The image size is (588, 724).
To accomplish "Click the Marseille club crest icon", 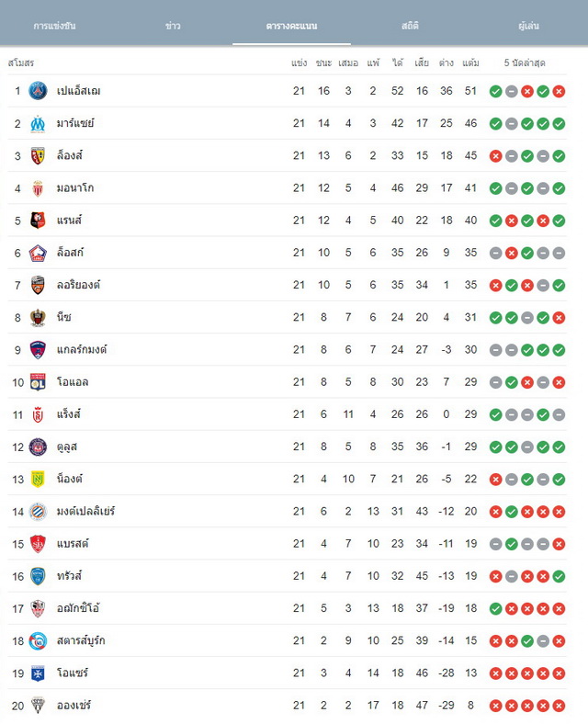I will point(38,124).
